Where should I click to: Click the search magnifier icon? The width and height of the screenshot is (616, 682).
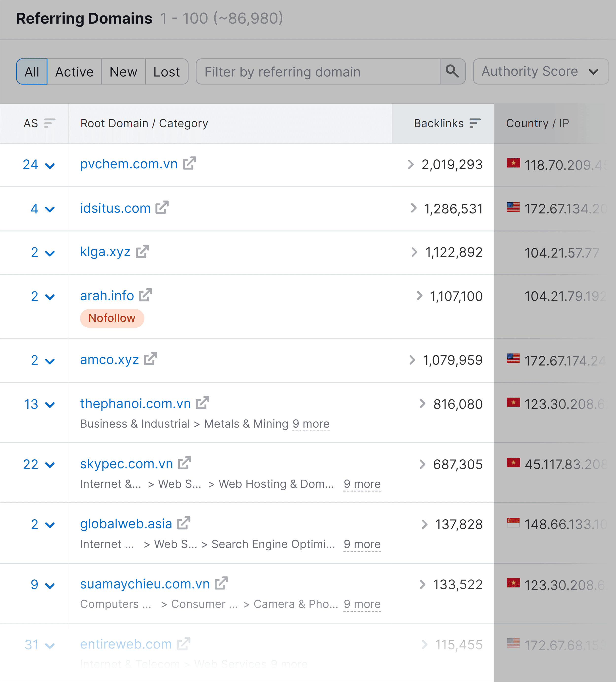pos(452,71)
